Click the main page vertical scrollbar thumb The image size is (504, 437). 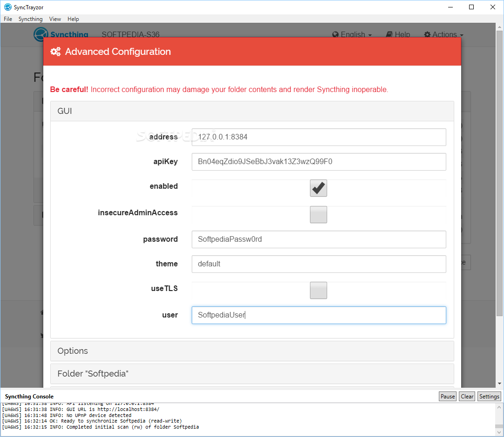[x=499, y=173]
